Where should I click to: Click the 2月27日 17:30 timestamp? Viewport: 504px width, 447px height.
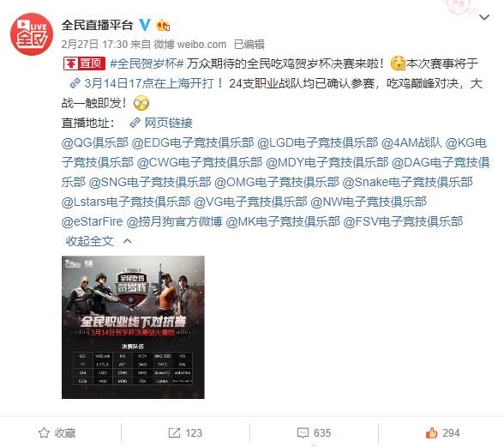[94, 44]
